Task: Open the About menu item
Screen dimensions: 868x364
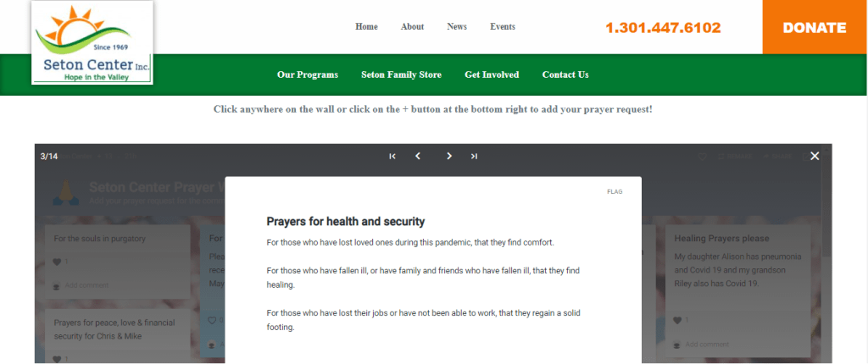Action: [412, 27]
